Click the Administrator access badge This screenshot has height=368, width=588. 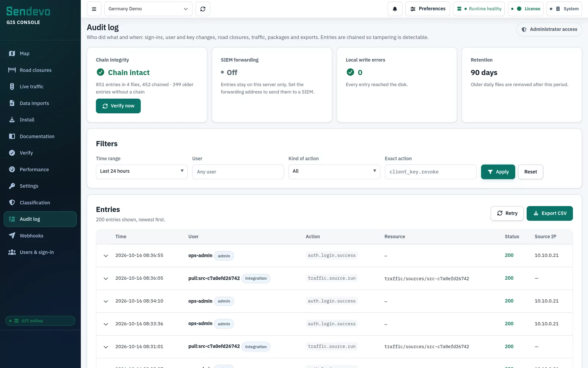[x=549, y=29]
